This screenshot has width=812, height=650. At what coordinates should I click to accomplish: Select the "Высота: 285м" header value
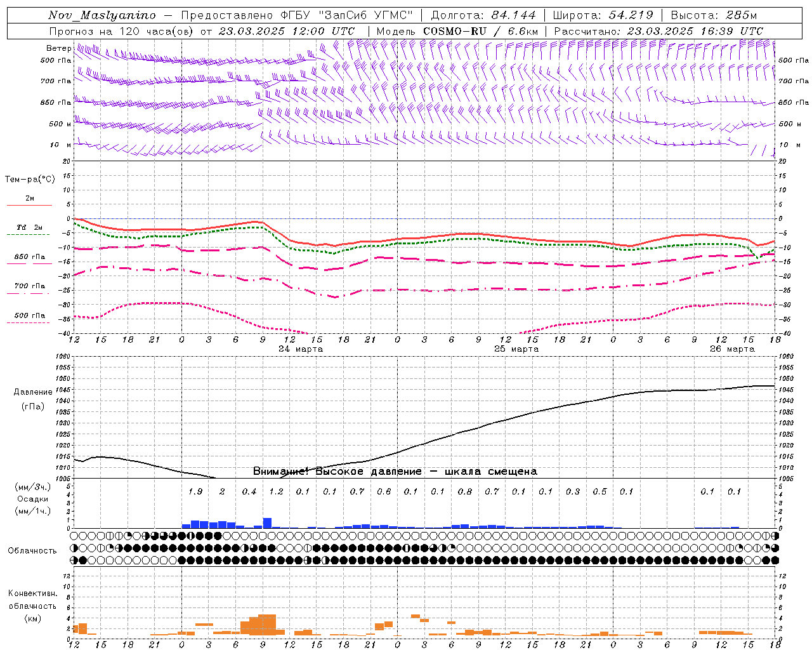click(x=714, y=15)
